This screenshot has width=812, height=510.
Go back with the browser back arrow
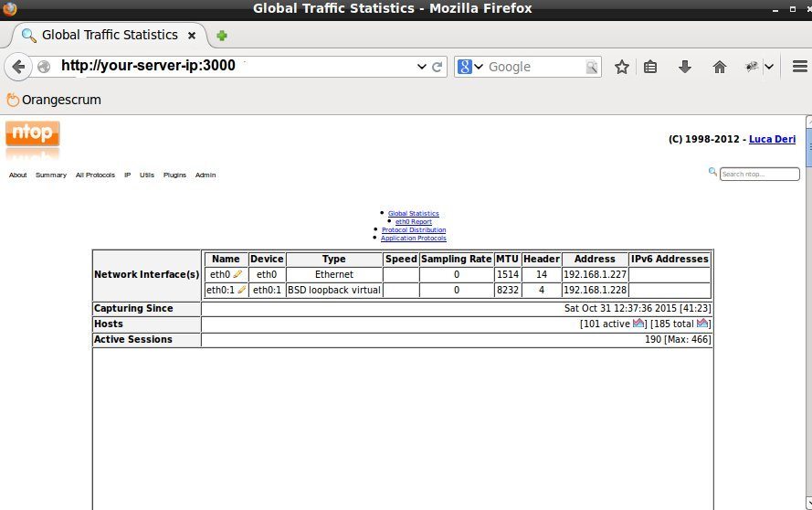tap(18, 67)
